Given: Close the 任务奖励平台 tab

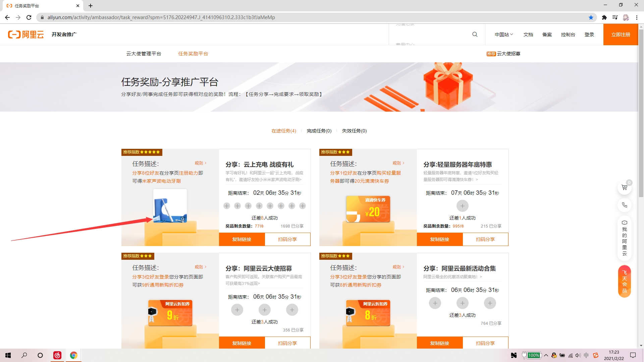Looking at the screenshot, I should tap(78, 6).
